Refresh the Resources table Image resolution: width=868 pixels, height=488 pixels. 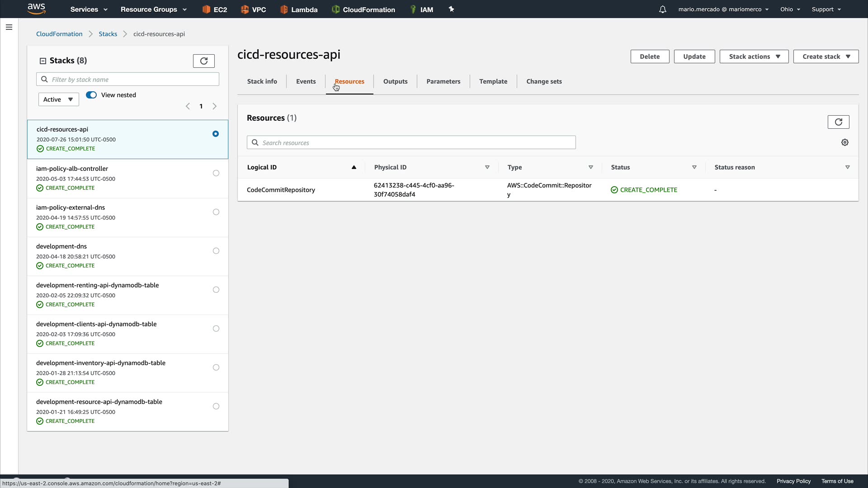[838, 122]
